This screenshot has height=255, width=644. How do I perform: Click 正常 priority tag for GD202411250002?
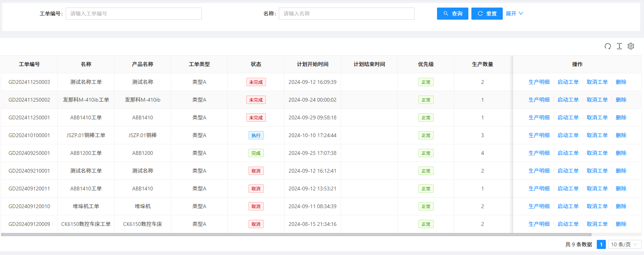click(x=426, y=100)
